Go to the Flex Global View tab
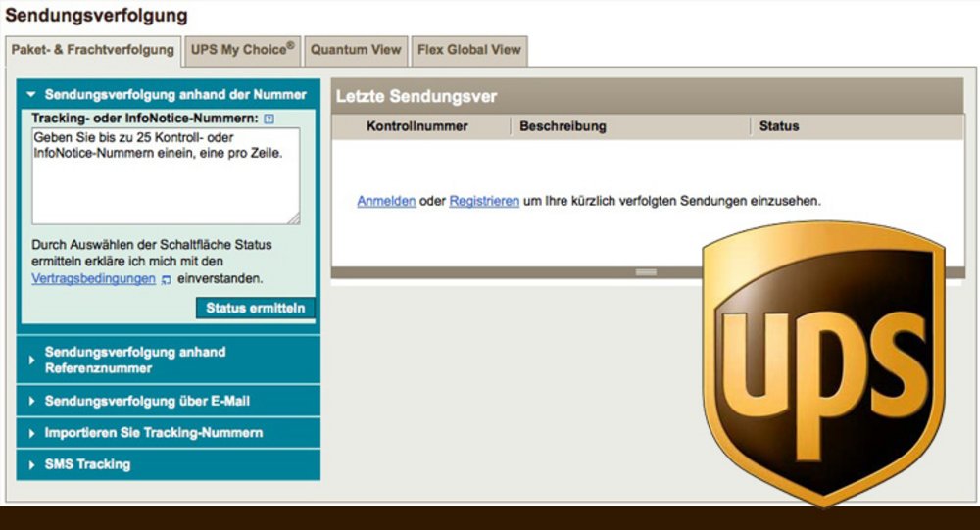 pyautogui.click(x=468, y=50)
